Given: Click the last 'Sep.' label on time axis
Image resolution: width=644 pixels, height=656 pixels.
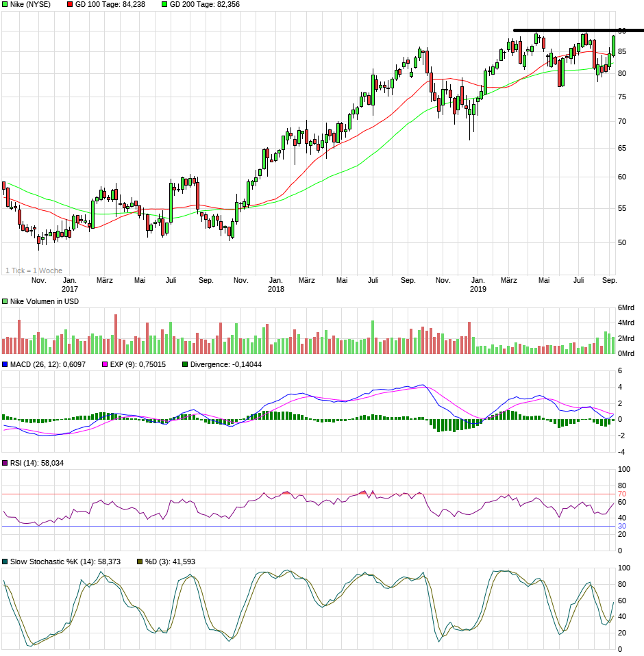Looking at the screenshot, I should (609, 280).
